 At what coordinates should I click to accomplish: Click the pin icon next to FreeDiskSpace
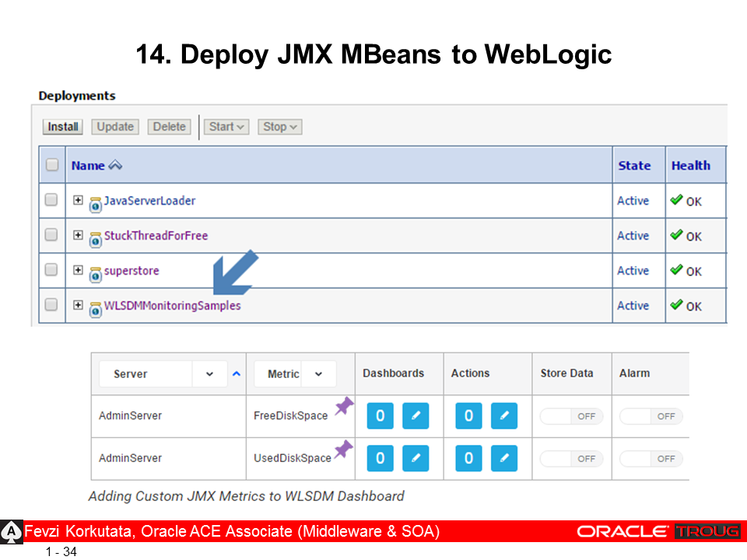point(343,407)
